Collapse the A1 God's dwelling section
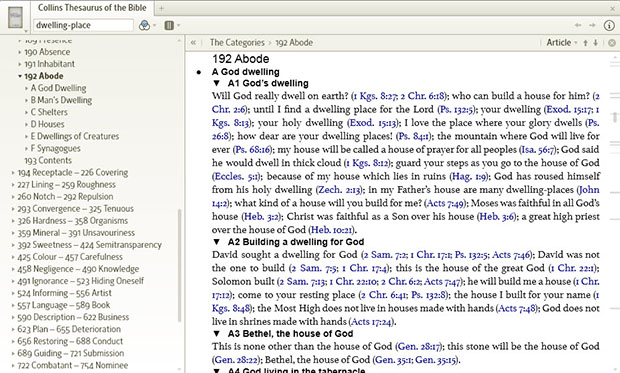Viewport: 620px width, 373px height. coord(216,83)
